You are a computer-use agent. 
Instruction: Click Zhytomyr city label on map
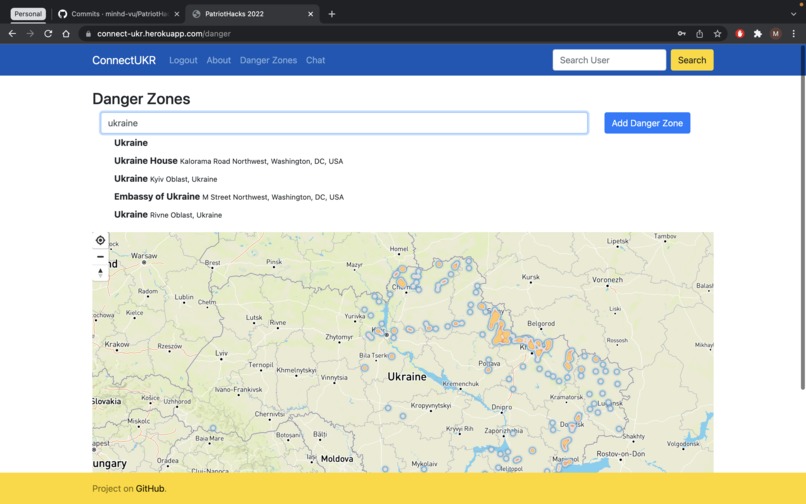pyautogui.click(x=339, y=337)
